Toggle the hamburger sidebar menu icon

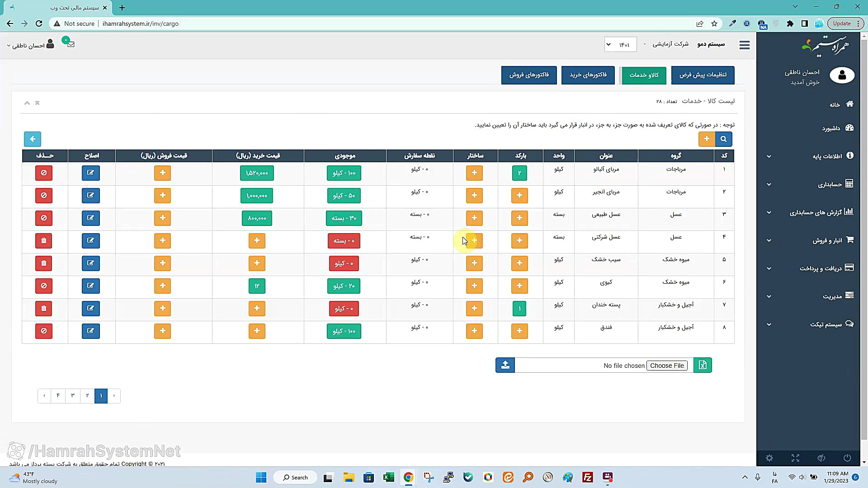coord(745,45)
